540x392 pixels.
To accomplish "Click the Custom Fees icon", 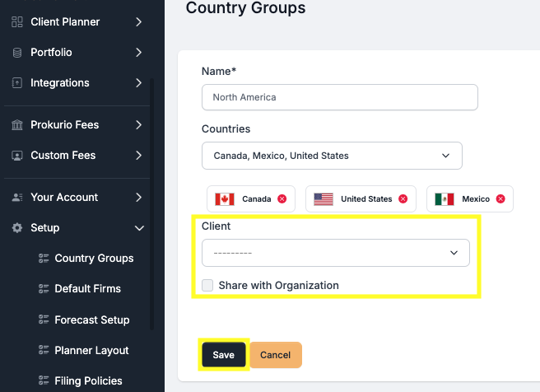I will tap(17, 156).
